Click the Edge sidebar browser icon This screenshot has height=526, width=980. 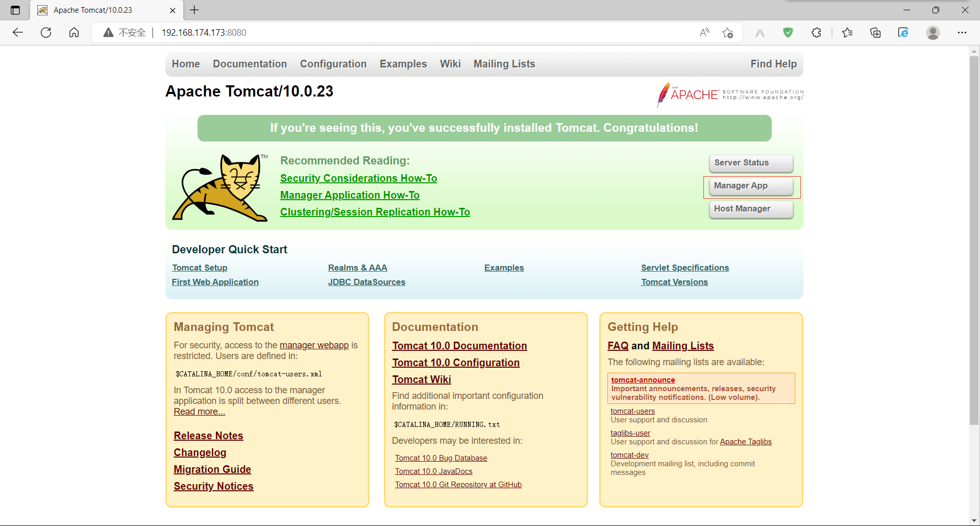click(x=903, y=33)
